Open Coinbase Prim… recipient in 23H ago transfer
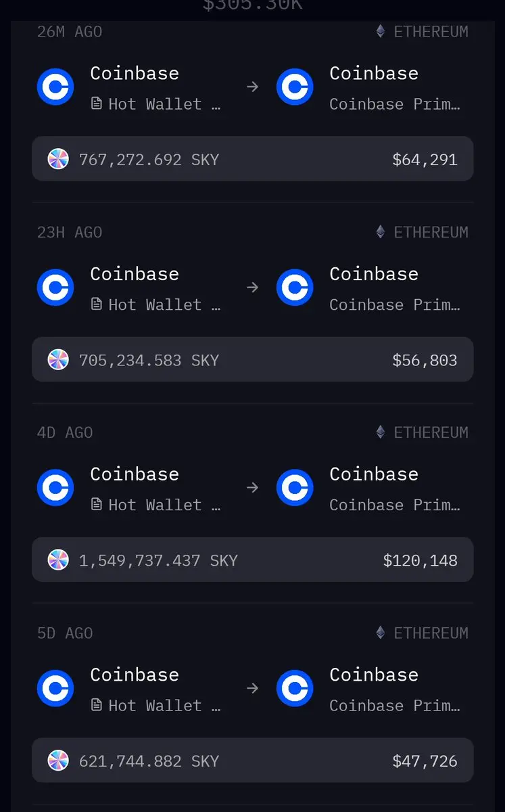This screenshot has width=505, height=812. pos(395,304)
